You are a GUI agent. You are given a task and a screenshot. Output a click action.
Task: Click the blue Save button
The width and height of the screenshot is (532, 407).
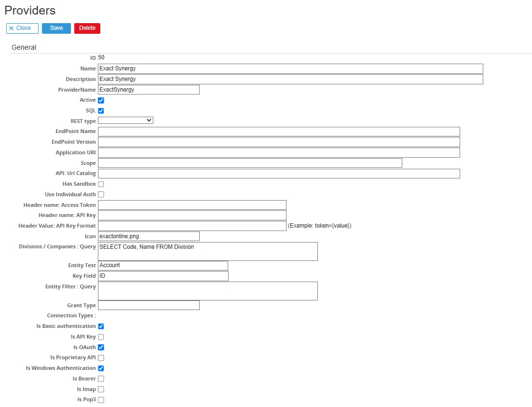(x=56, y=28)
